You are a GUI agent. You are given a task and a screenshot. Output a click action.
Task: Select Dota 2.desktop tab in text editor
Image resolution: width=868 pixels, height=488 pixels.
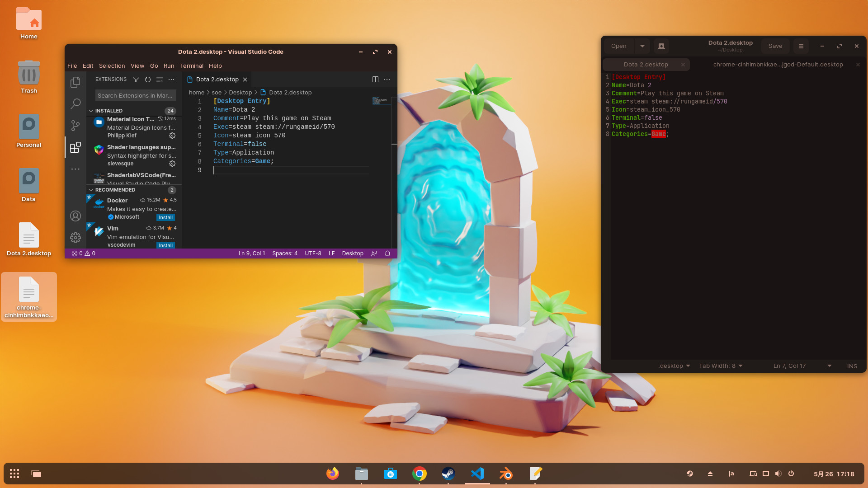click(x=646, y=65)
